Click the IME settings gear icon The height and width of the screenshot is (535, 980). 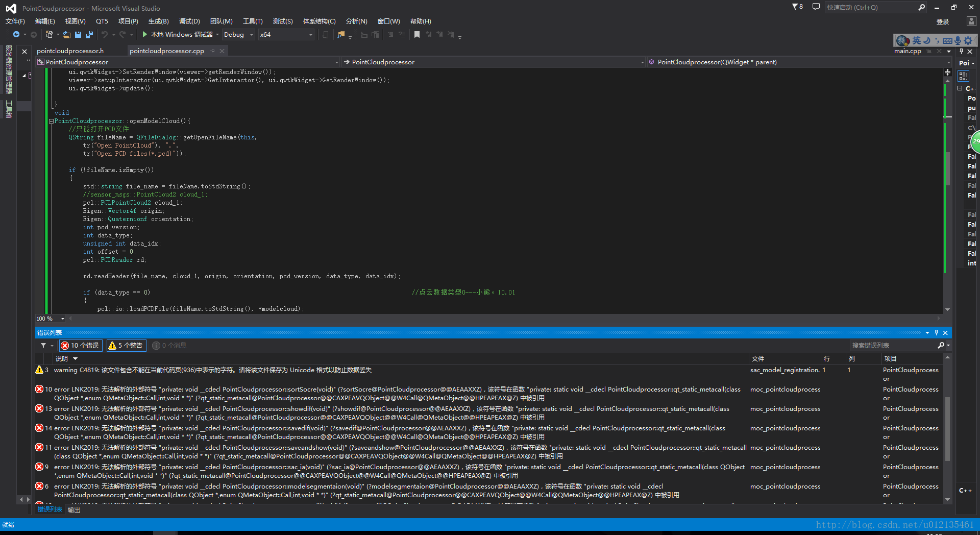(968, 40)
